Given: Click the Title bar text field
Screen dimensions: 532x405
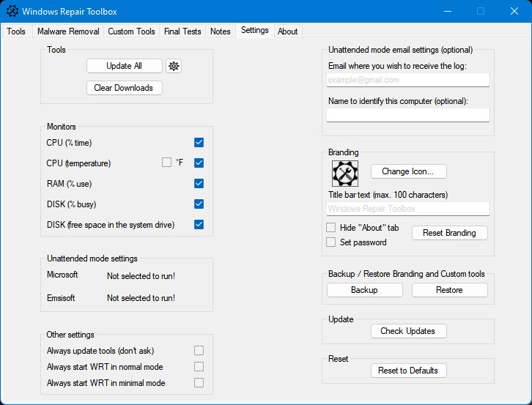Looking at the screenshot, I should pos(408,209).
